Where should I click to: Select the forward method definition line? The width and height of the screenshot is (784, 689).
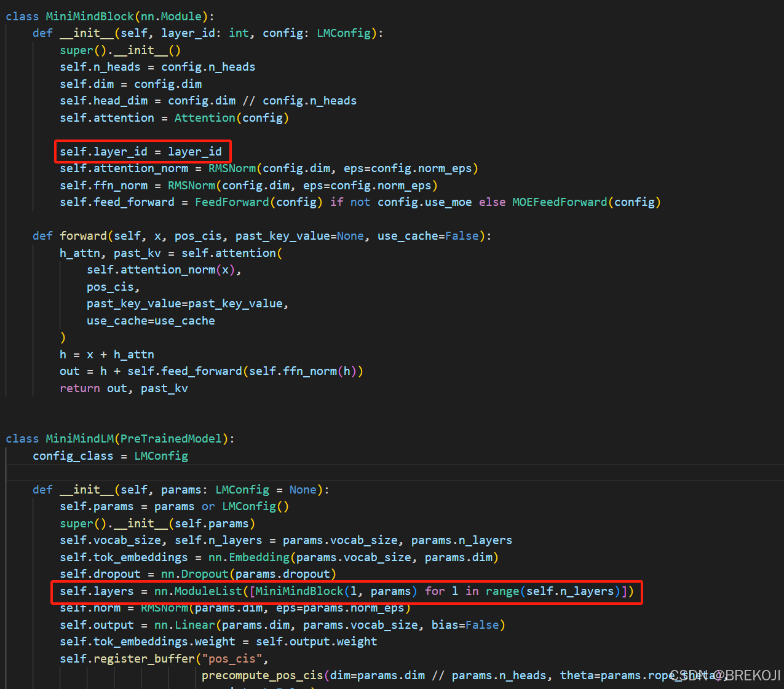click(258, 235)
